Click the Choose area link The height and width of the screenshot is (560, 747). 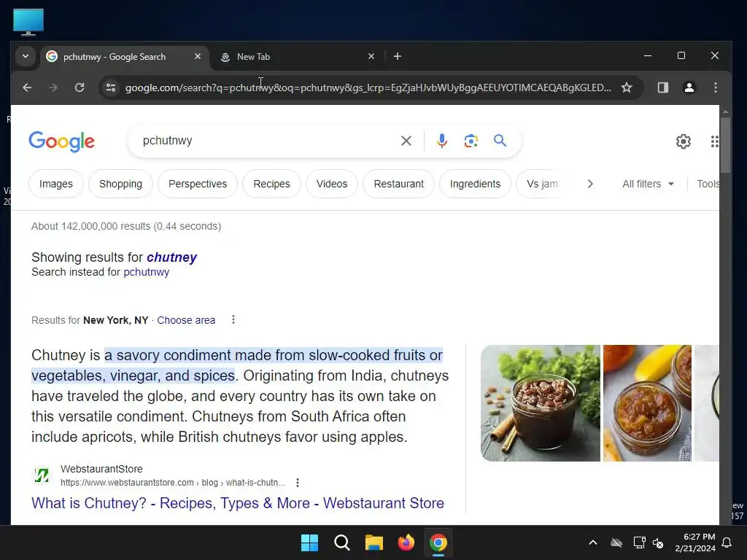(x=186, y=320)
